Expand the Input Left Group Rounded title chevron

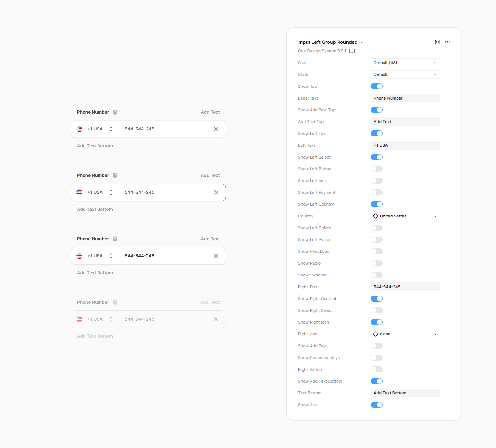[x=362, y=42]
